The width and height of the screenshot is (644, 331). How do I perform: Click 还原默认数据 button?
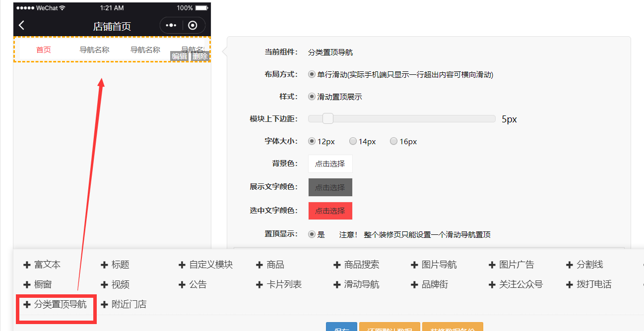(x=389, y=327)
